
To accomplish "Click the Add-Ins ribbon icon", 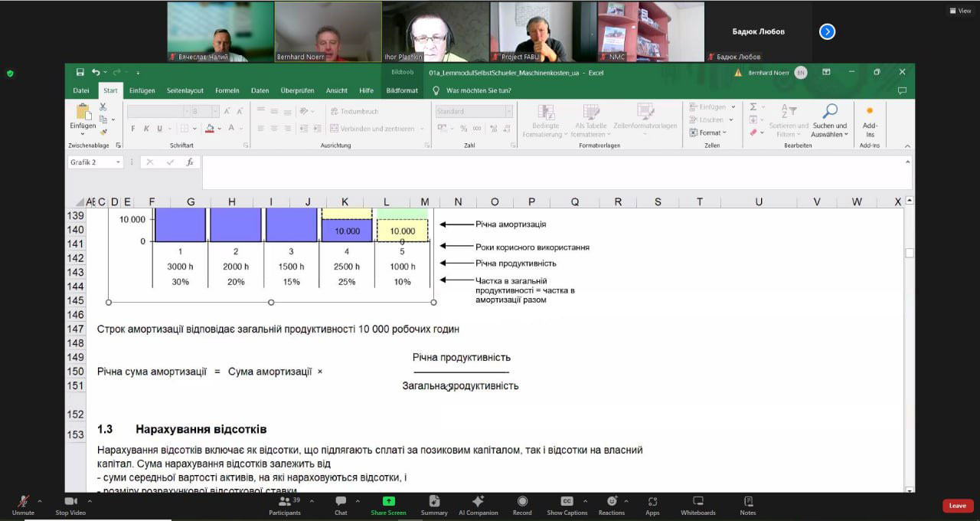I will point(870,111).
